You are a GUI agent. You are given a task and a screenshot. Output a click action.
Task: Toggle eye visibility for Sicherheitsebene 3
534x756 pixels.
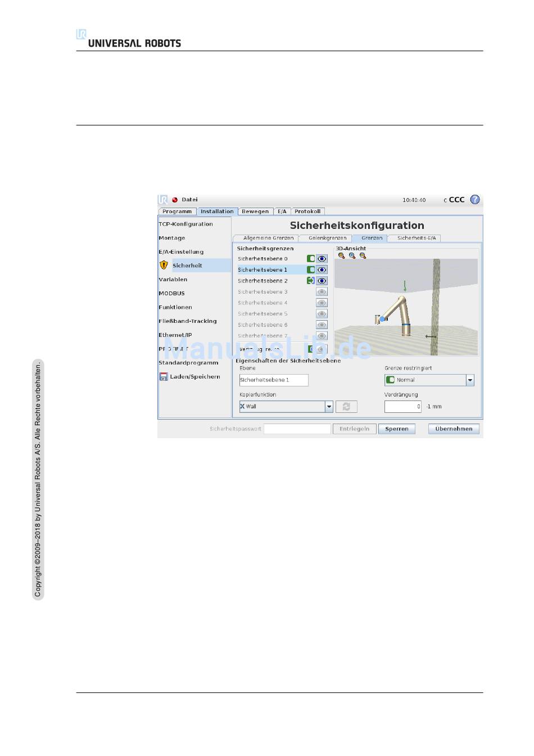[x=322, y=292]
